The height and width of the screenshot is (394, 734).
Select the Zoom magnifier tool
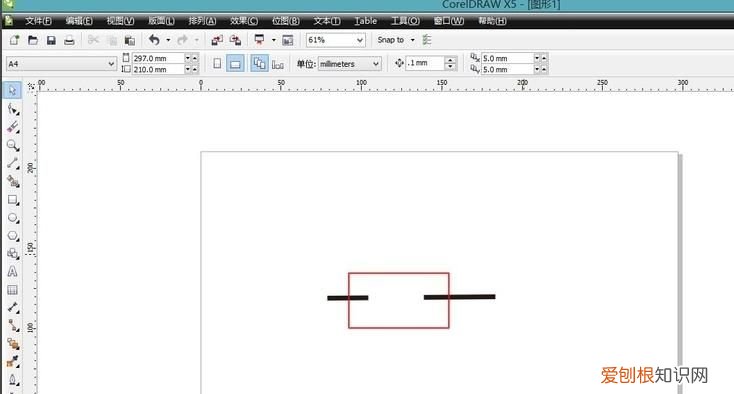tap(13, 146)
